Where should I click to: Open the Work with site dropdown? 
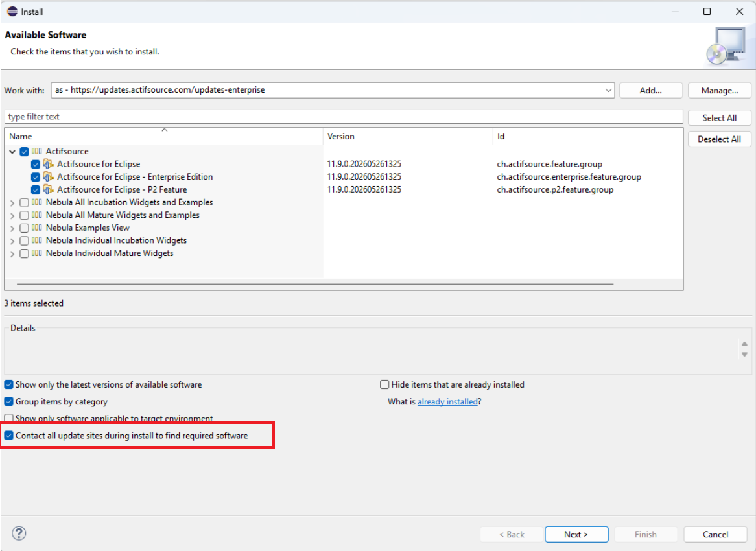(608, 90)
